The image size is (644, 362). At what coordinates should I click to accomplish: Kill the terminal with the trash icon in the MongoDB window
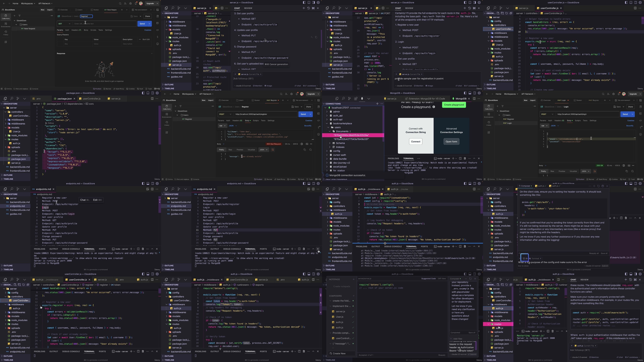click(x=465, y=158)
